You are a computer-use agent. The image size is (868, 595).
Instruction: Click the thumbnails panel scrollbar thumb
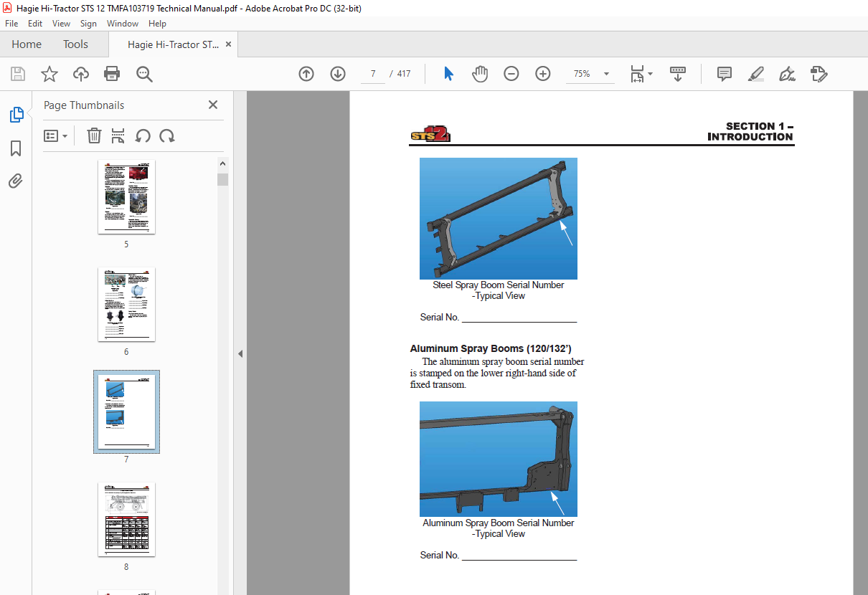(x=222, y=179)
